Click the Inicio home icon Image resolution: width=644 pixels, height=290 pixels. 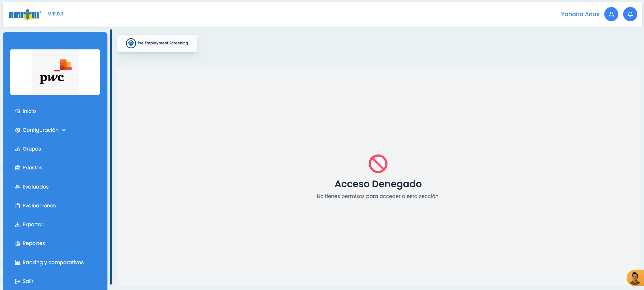17,111
